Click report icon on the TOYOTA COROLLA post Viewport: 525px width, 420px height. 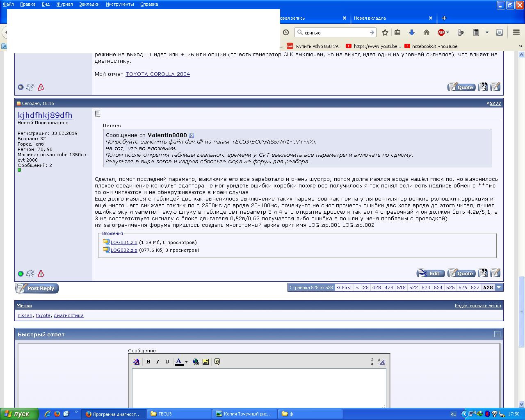(x=41, y=87)
